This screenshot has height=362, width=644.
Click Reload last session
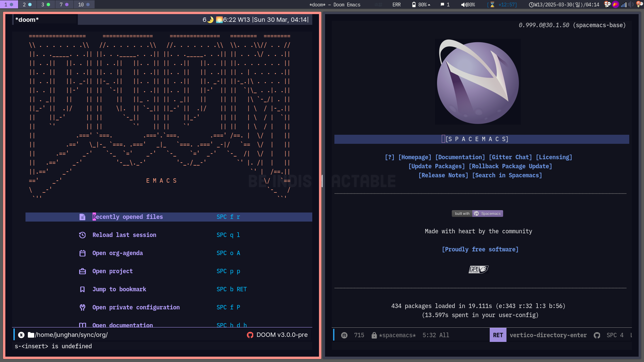124,235
